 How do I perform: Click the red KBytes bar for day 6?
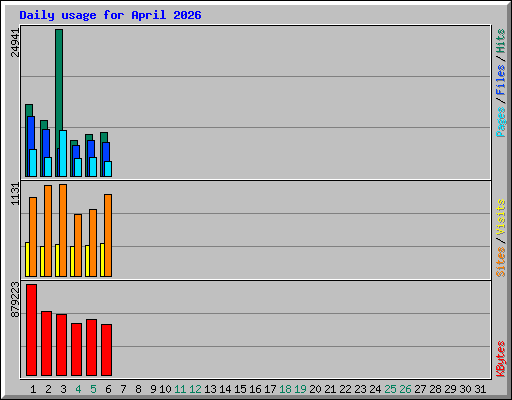(x=106, y=350)
